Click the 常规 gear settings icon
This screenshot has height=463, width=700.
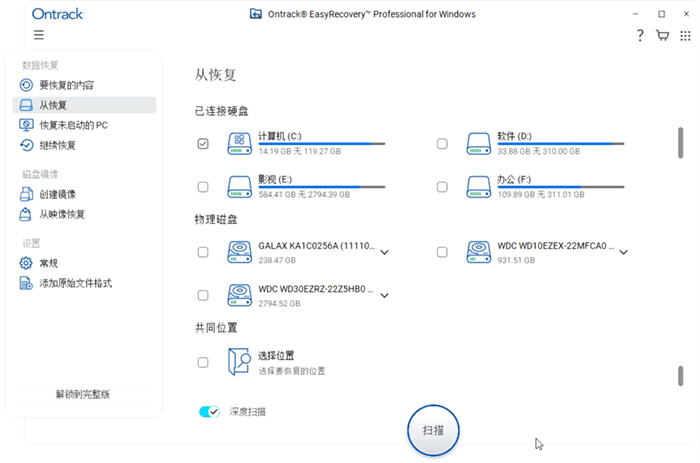(x=26, y=263)
